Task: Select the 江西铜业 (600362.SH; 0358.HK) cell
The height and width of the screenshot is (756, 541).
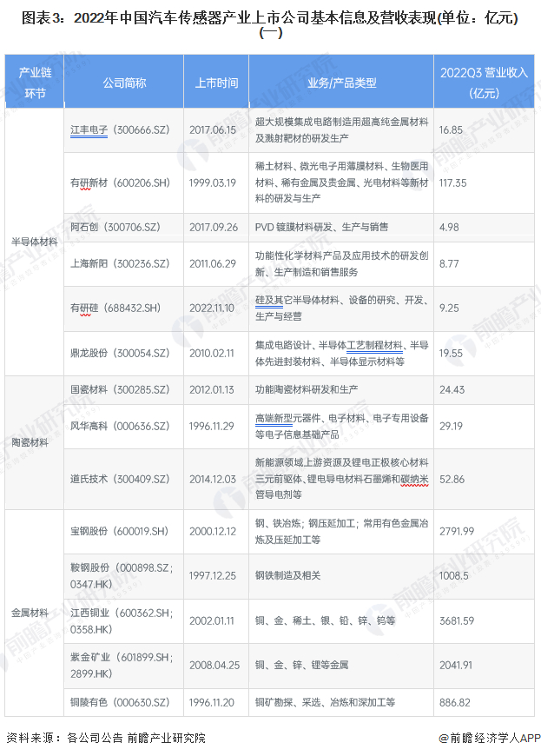Action: point(124,621)
